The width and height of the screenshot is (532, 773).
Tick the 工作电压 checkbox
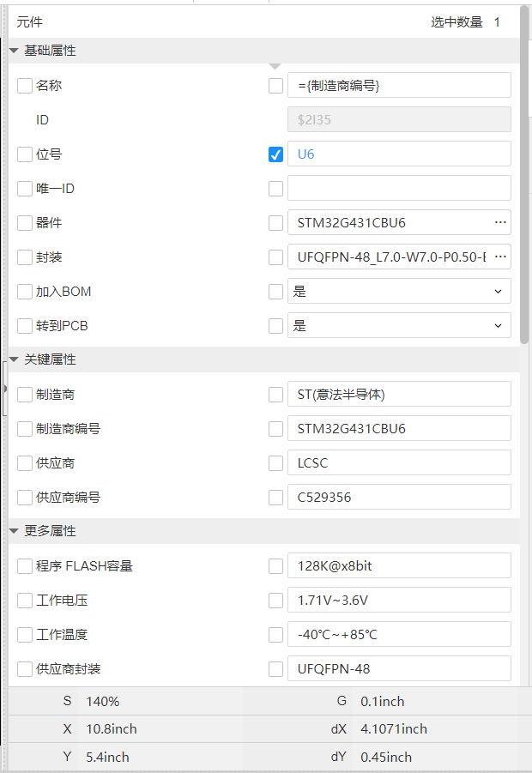tap(25, 601)
